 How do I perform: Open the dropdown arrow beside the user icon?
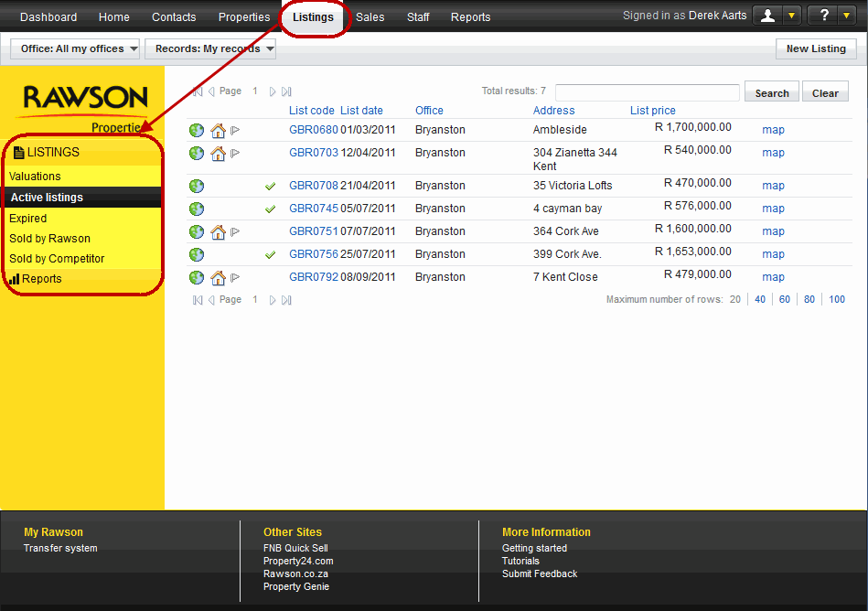tap(791, 16)
